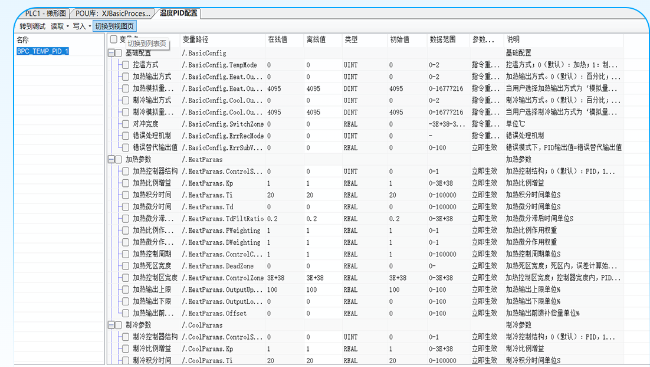Select path /.HeatParams.Kp

[207, 183]
